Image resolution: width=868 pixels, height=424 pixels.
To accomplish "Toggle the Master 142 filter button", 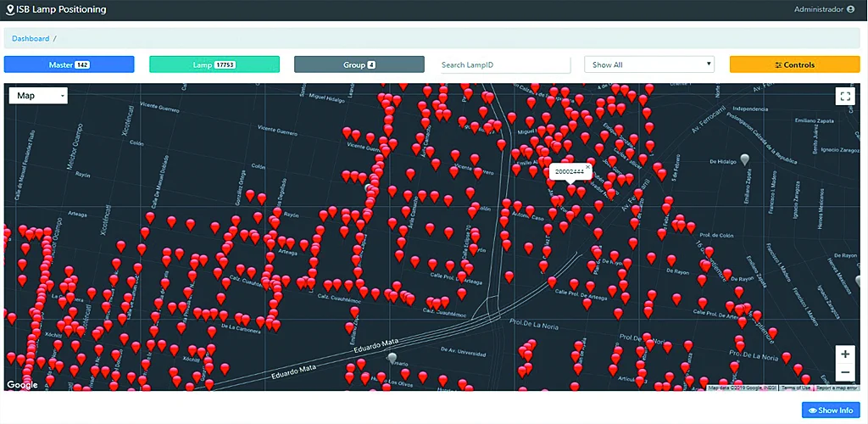I will point(70,64).
